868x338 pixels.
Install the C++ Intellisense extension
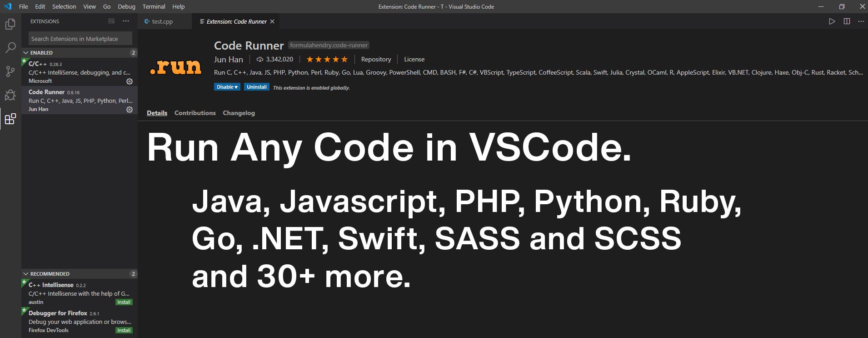124,302
